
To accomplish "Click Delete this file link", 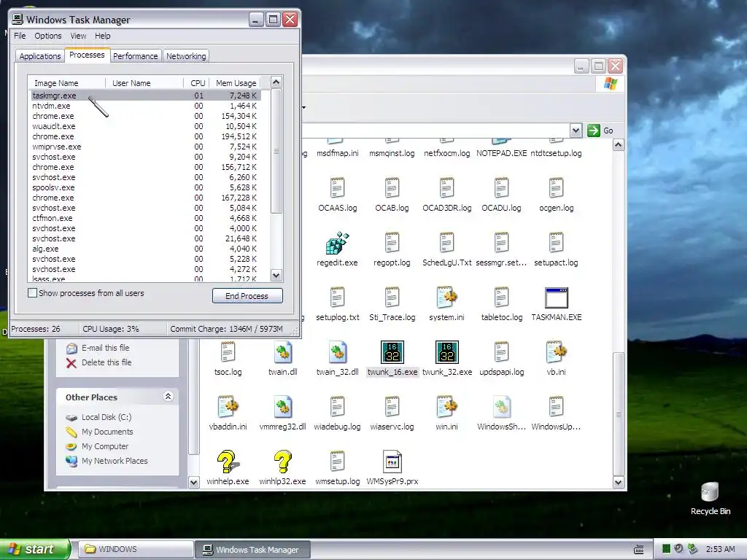I will pyautogui.click(x=107, y=362).
